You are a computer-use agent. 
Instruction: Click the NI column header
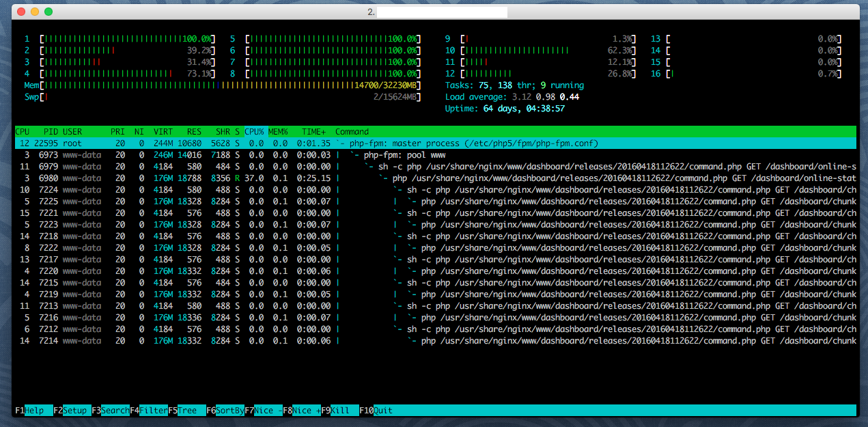click(139, 132)
